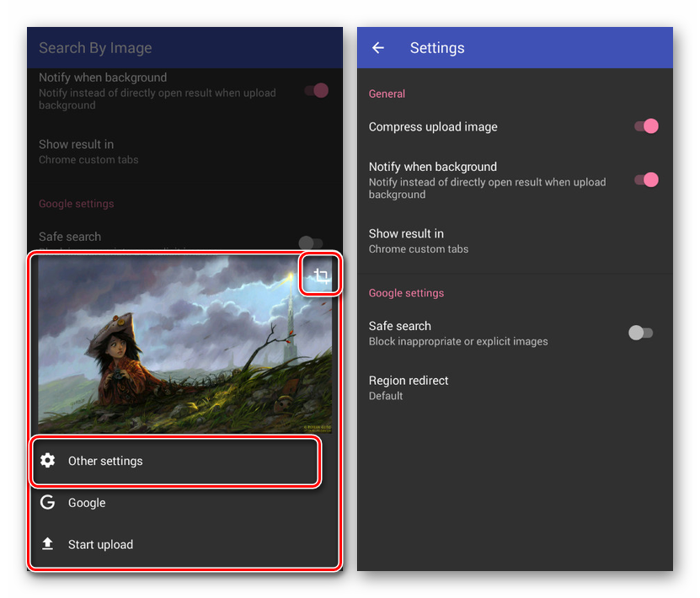Click the Compress upload image label

coord(433,126)
